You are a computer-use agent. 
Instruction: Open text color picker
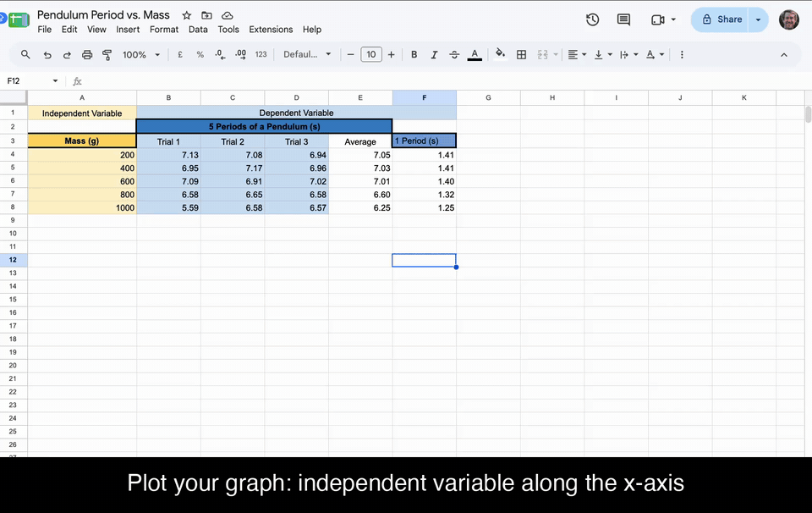click(x=475, y=54)
